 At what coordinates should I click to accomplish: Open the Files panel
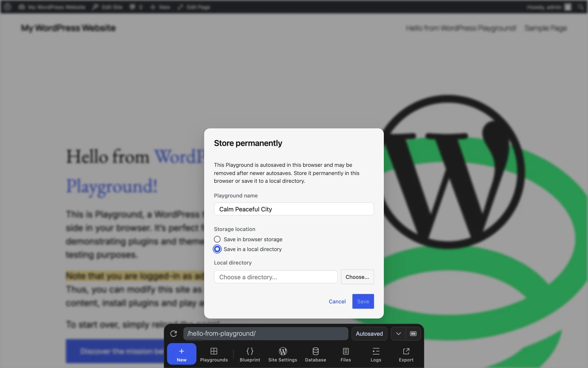[x=346, y=355]
